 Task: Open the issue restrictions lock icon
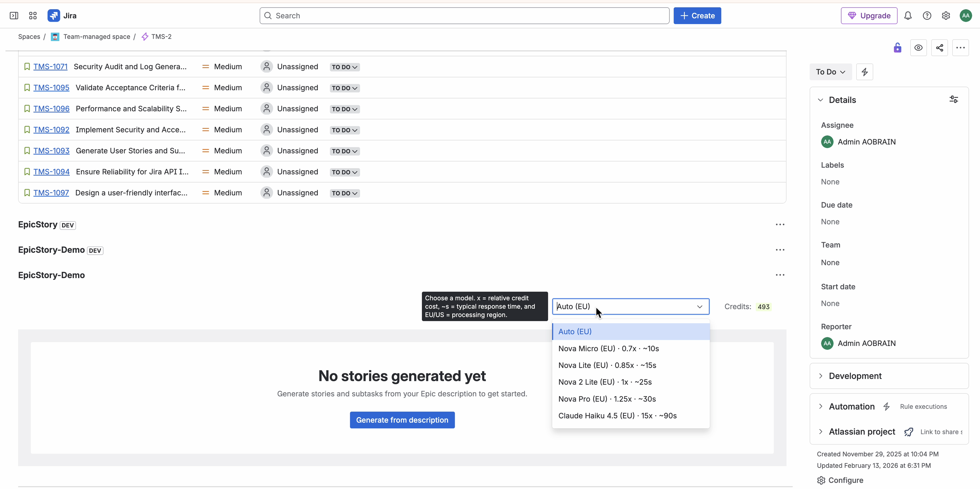pos(897,48)
